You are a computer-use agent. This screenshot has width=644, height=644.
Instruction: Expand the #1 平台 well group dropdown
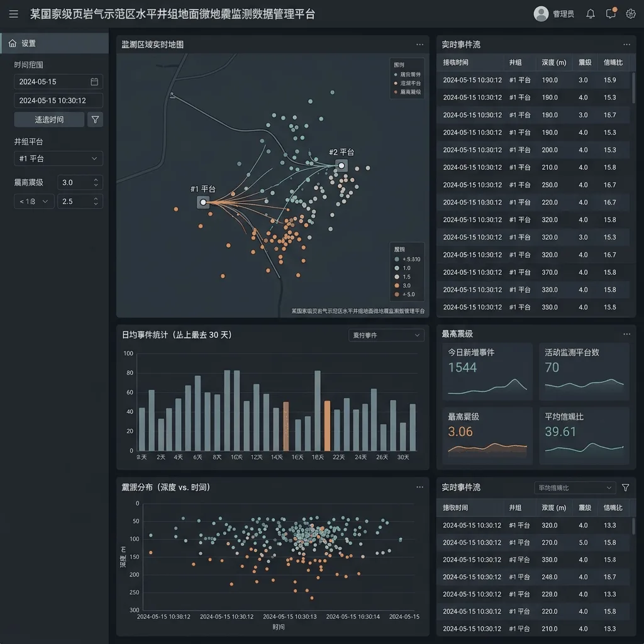pyautogui.click(x=58, y=158)
